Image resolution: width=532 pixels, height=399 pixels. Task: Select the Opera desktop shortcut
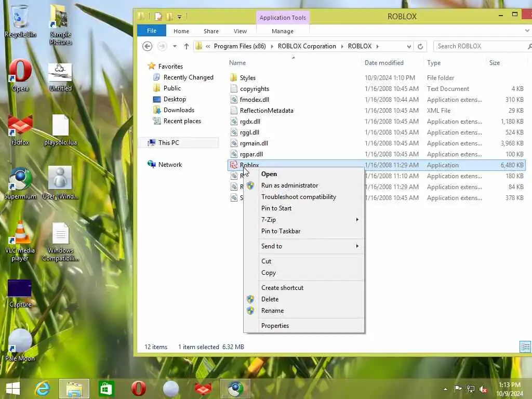[20, 75]
